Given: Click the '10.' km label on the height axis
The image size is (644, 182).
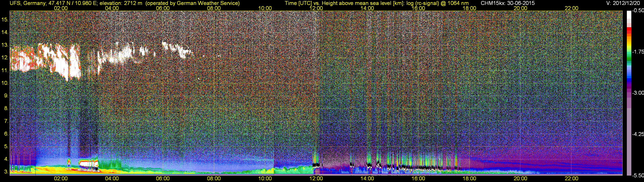Looking at the screenshot, I should [x=5, y=83].
